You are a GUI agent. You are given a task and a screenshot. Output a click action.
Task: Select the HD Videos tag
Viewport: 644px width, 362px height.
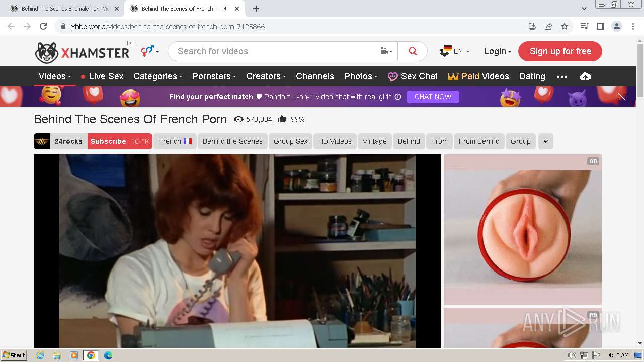click(335, 141)
